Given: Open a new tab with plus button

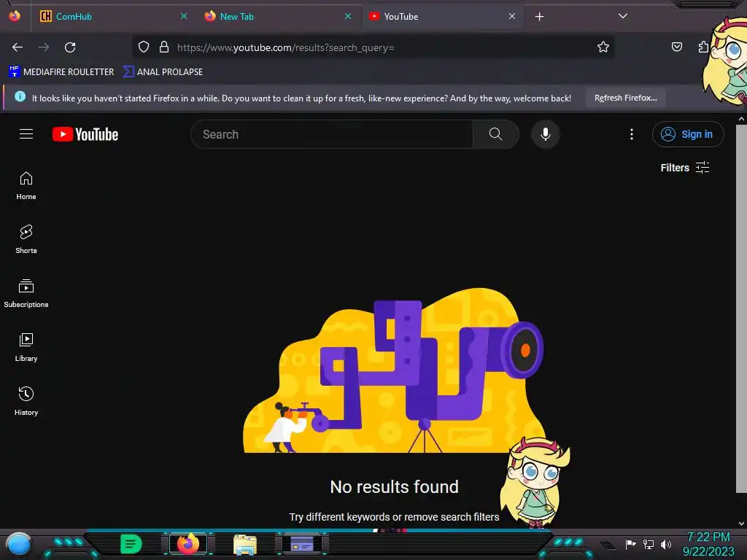Looking at the screenshot, I should 539,17.
